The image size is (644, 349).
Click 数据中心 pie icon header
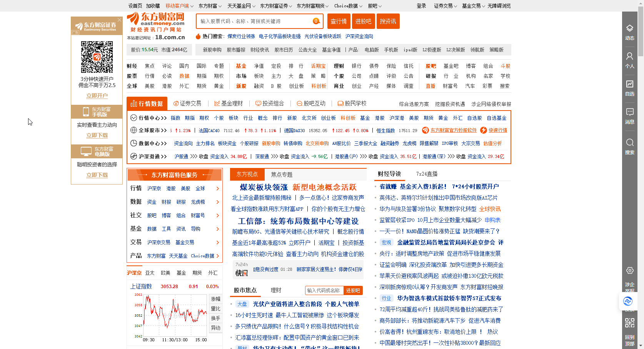tap(148, 143)
